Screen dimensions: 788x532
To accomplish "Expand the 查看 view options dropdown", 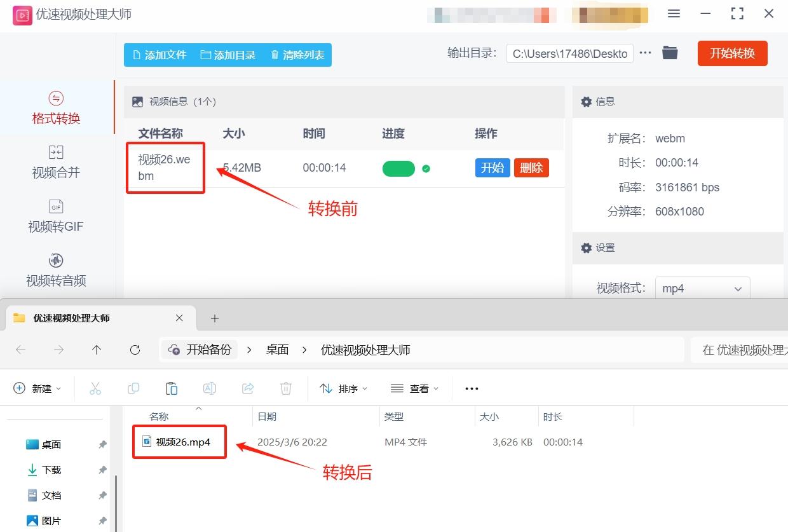I will [x=414, y=388].
